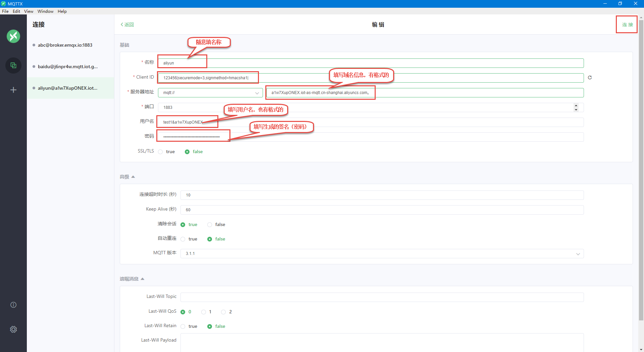Click the 密码 password field
Image resolution: width=644 pixels, height=352 pixels.
(371, 137)
